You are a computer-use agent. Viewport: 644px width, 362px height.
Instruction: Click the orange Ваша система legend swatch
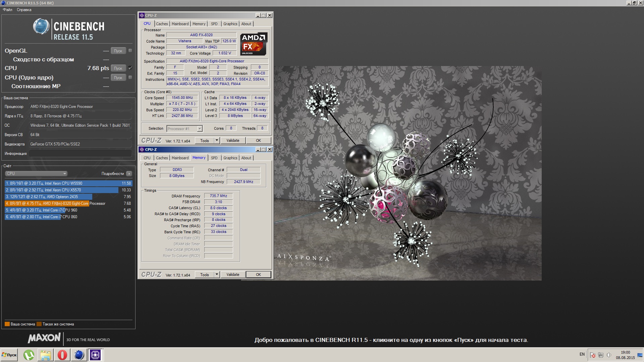7,324
